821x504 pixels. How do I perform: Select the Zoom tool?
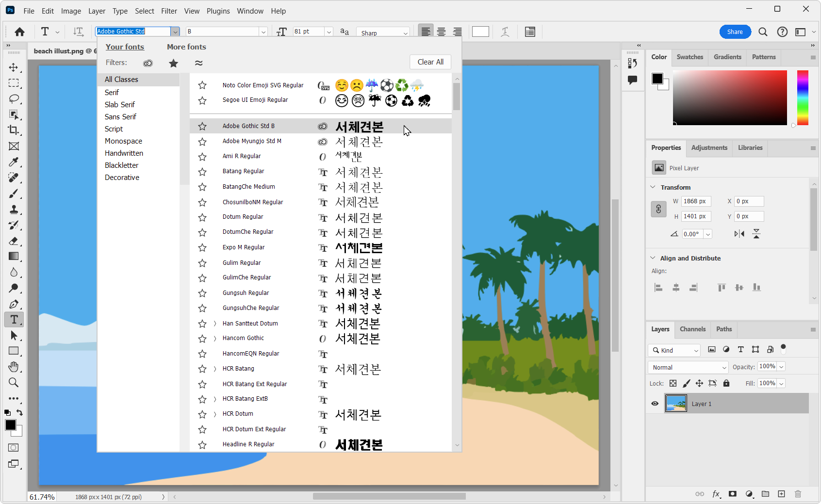[14, 382]
